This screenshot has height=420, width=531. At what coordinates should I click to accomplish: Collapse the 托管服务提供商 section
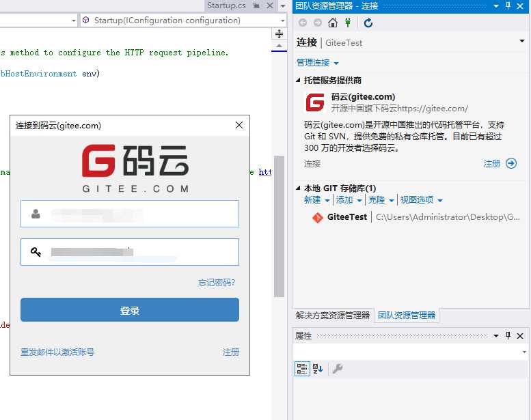click(298, 80)
